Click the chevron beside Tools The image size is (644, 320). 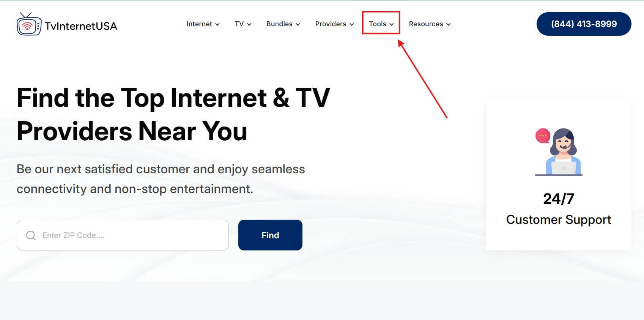392,24
